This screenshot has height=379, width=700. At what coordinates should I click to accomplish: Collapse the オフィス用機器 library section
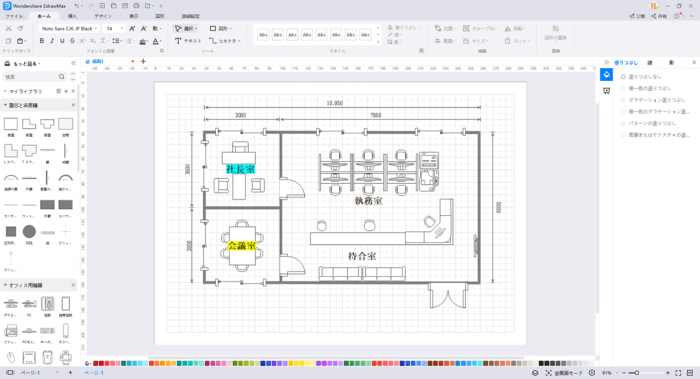[5, 285]
